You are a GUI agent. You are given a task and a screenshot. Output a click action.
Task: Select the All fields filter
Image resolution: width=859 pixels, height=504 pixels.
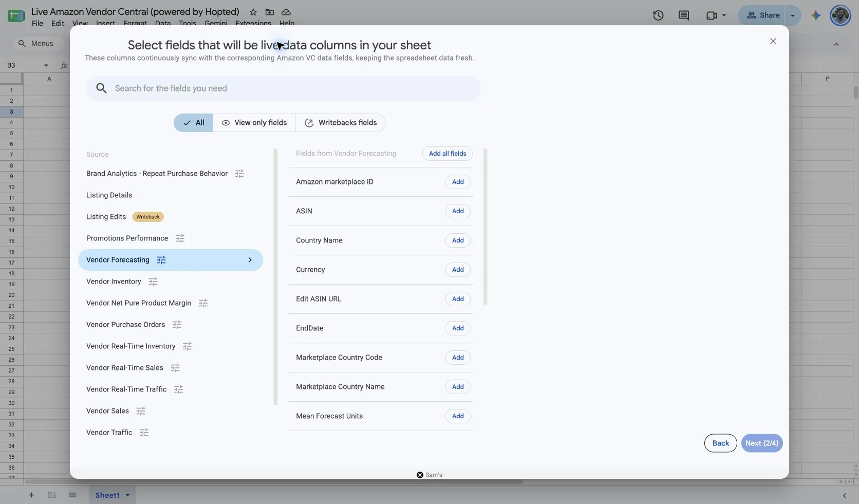(193, 123)
